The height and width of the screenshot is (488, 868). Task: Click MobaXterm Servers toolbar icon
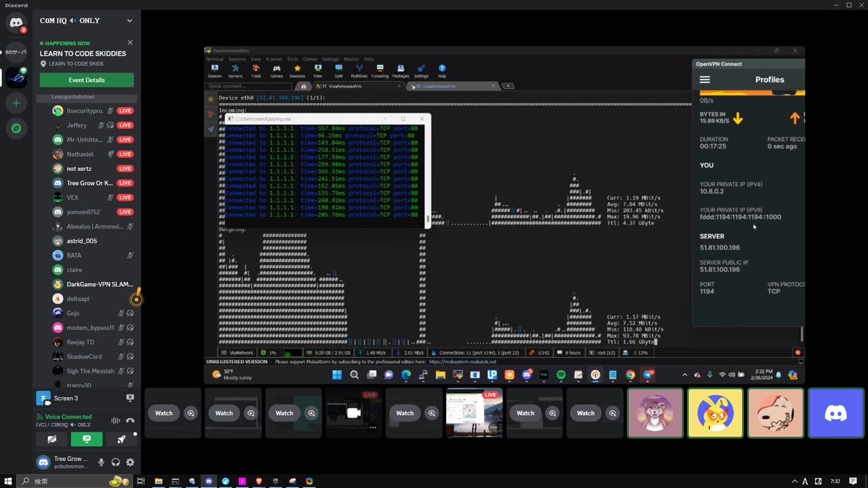235,71
